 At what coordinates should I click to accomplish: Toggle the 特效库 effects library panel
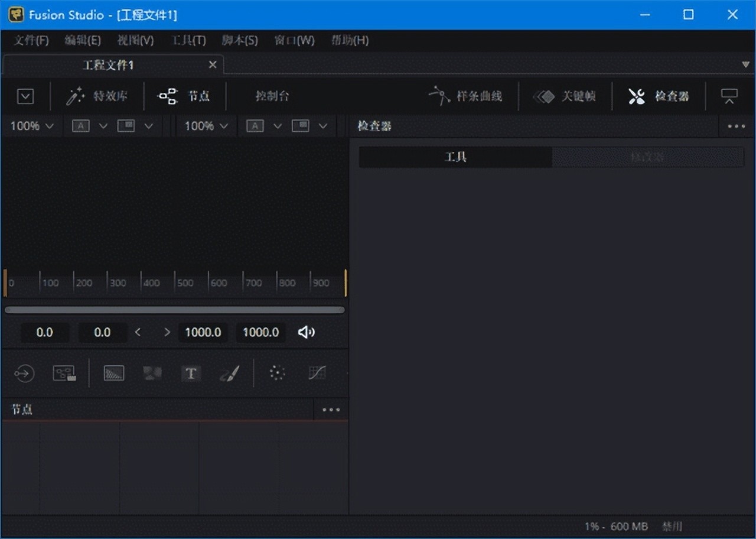pos(97,96)
